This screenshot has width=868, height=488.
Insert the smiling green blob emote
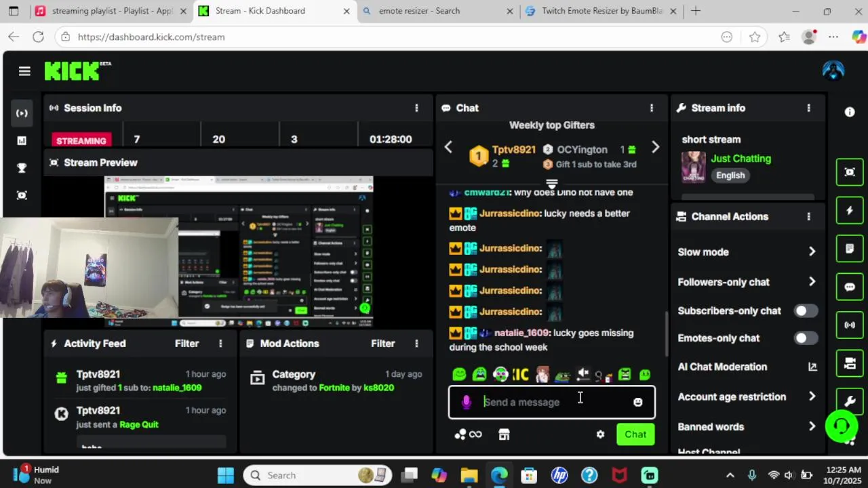460,374
